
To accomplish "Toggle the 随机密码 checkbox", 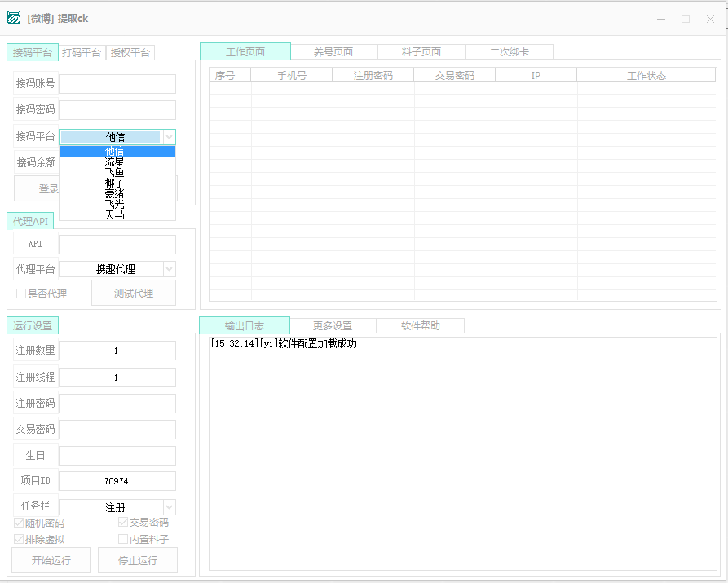I will (20, 523).
